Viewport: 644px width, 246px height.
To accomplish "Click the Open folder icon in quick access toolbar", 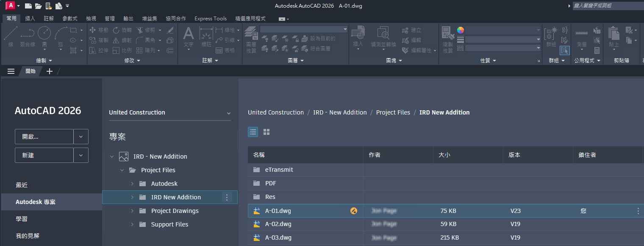I will [38, 6].
